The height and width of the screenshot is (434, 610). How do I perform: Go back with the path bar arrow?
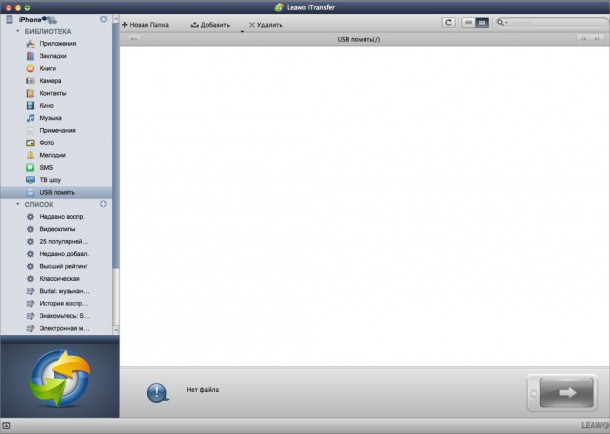point(133,39)
